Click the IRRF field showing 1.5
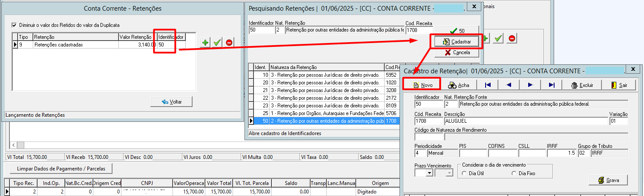 coord(562,153)
